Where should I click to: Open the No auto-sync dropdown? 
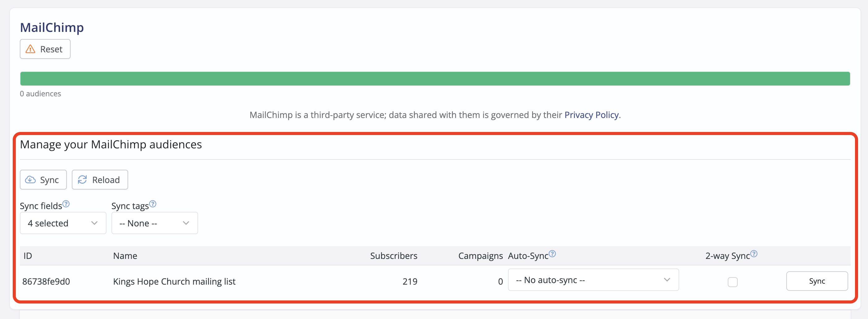pos(594,280)
